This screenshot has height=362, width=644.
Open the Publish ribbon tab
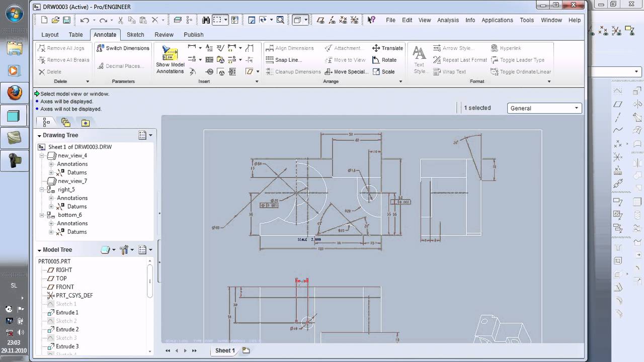coord(194,35)
